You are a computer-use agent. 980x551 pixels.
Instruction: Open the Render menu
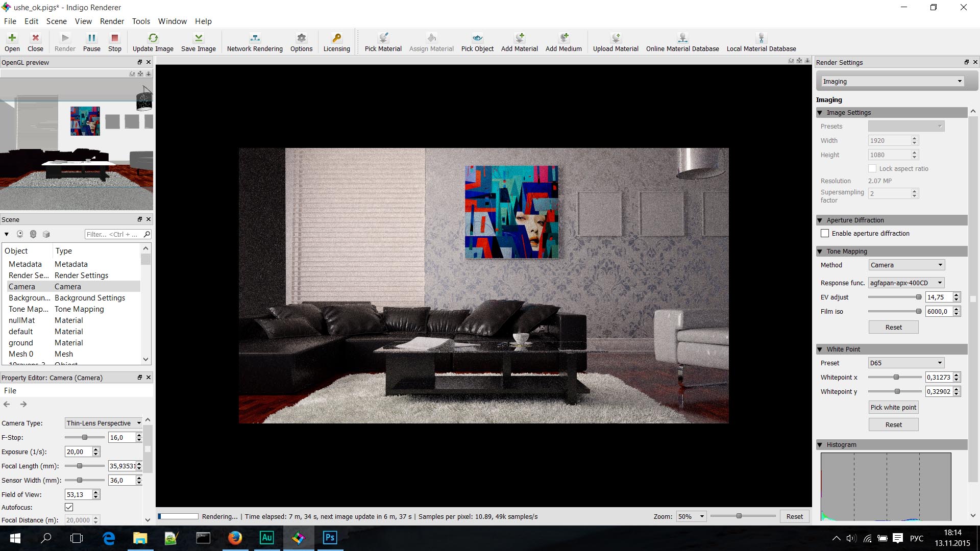[112, 21]
